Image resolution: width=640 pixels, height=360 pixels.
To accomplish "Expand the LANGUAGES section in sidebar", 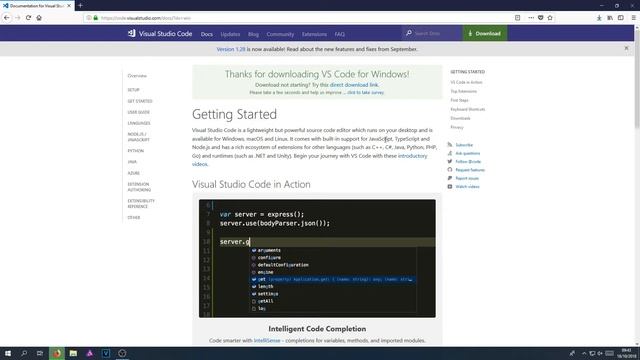I will 139,123.
